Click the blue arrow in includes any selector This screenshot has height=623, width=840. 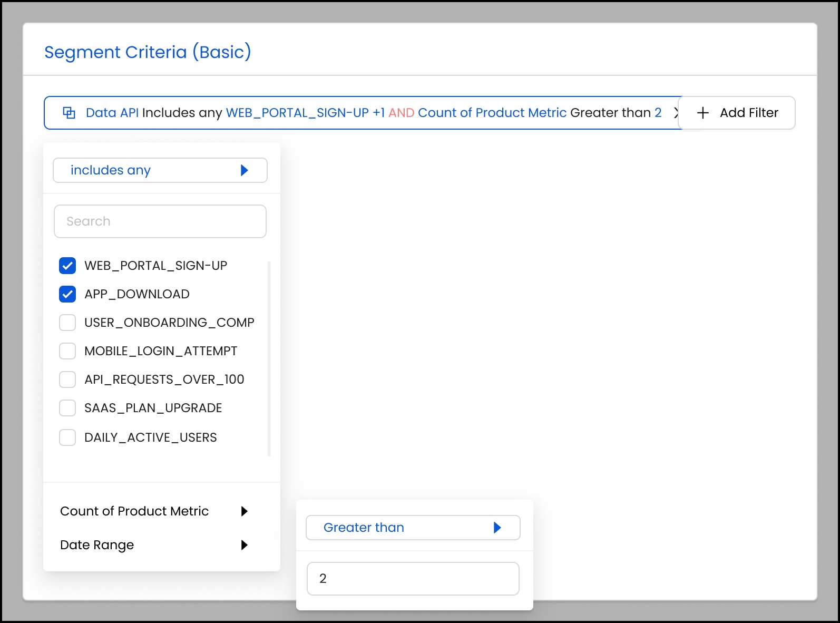pyautogui.click(x=244, y=170)
